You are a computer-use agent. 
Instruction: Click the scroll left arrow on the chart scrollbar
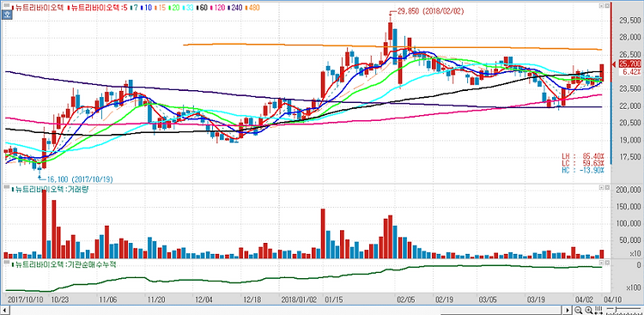click(5, 310)
